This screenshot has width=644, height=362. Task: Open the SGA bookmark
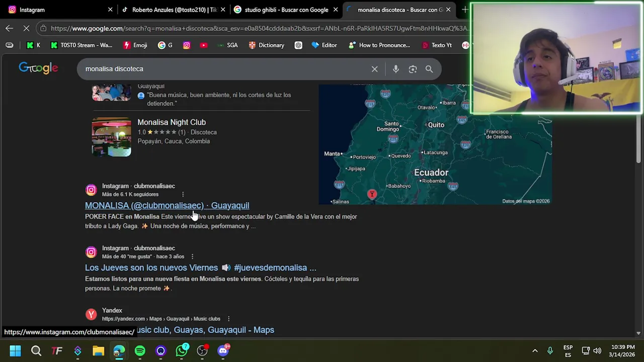pos(227,45)
